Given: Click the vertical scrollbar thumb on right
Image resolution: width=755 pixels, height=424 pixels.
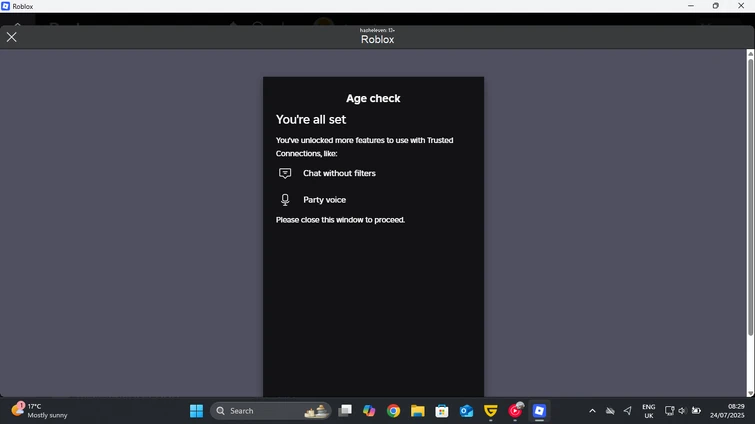Looking at the screenshot, I should (x=750, y=196).
